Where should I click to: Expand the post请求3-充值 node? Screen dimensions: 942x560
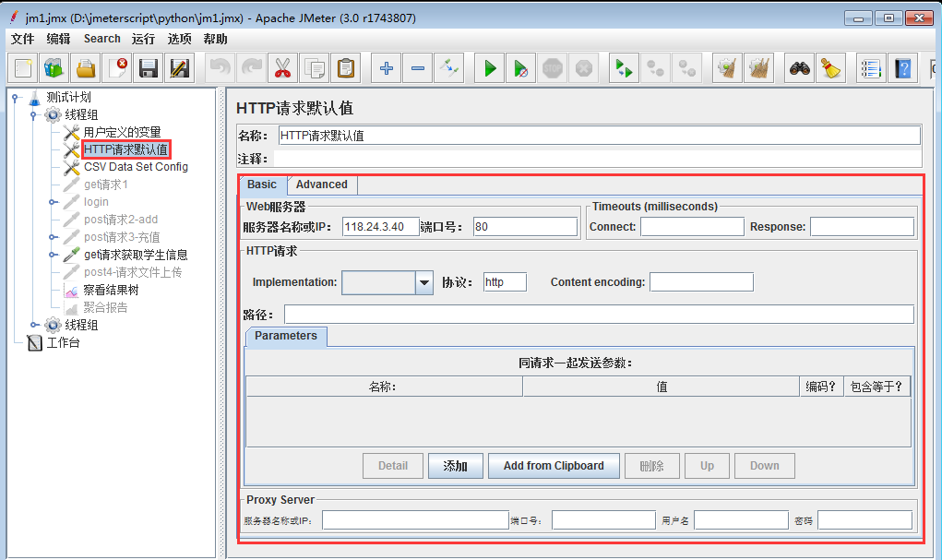(53, 237)
